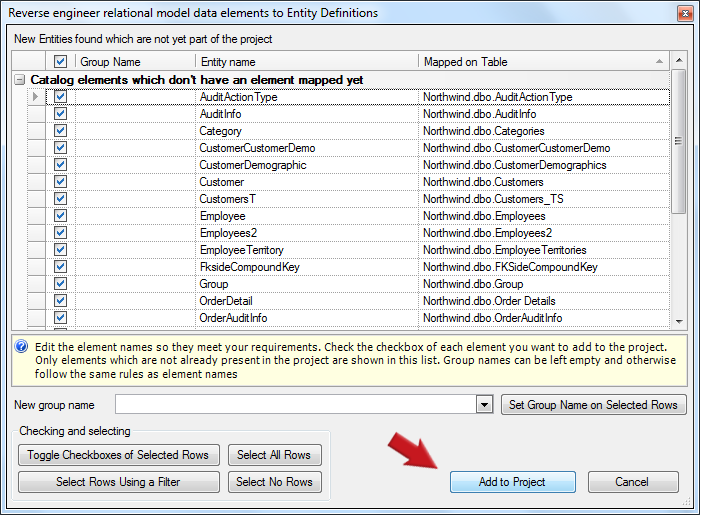
Task: Select the AuditInfo entity name cell
Action: click(x=307, y=114)
